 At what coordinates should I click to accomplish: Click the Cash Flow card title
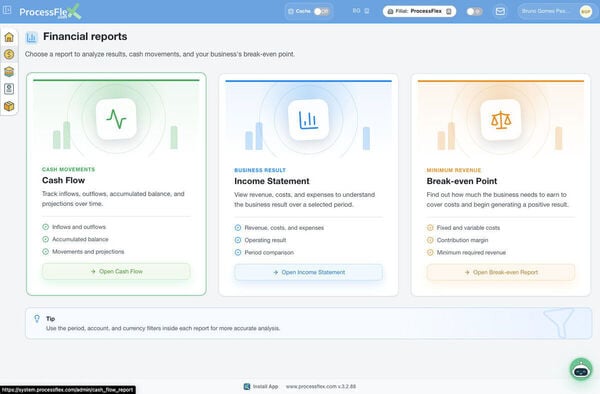pos(64,180)
